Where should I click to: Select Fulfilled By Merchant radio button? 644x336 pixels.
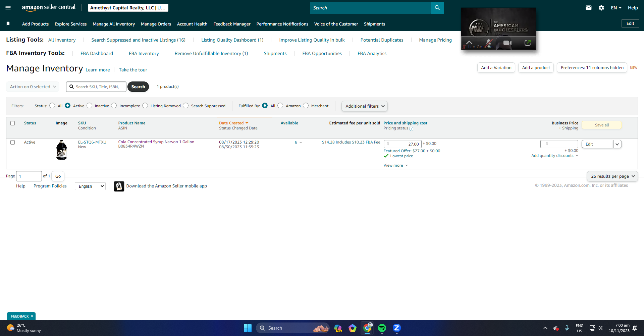(306, 106)
